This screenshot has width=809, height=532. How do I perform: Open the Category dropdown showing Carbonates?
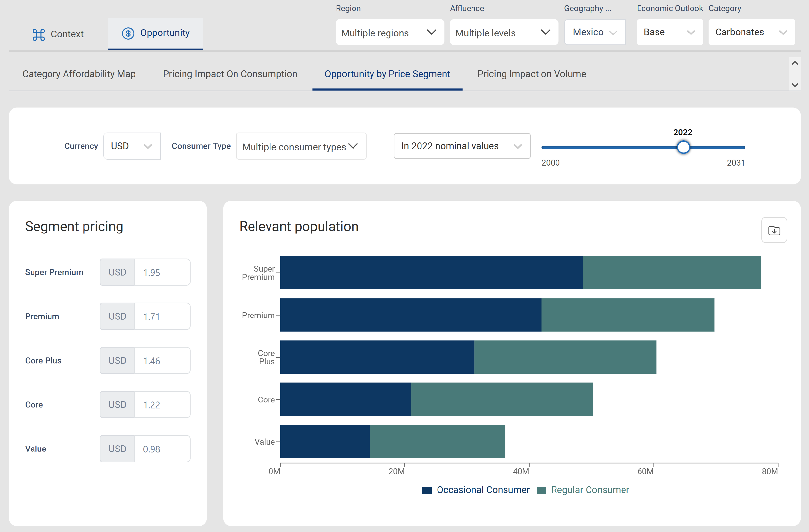click(x=752, y=32)
